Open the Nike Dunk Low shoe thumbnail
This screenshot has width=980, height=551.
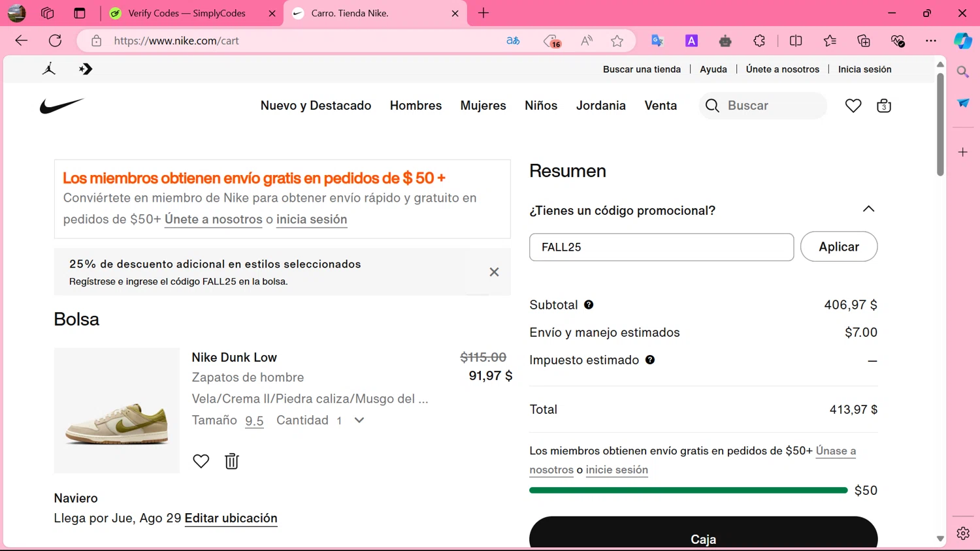click(x=117, y=411)
